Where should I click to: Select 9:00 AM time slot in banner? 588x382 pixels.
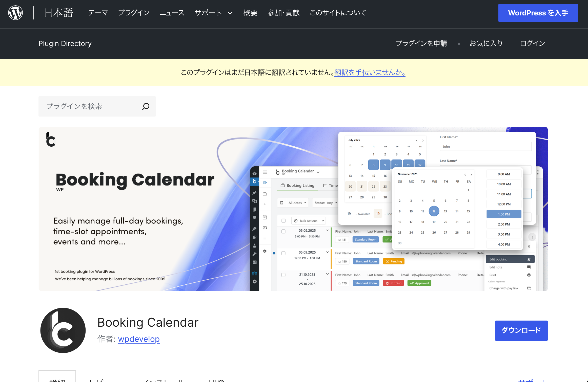coord(504,174)
